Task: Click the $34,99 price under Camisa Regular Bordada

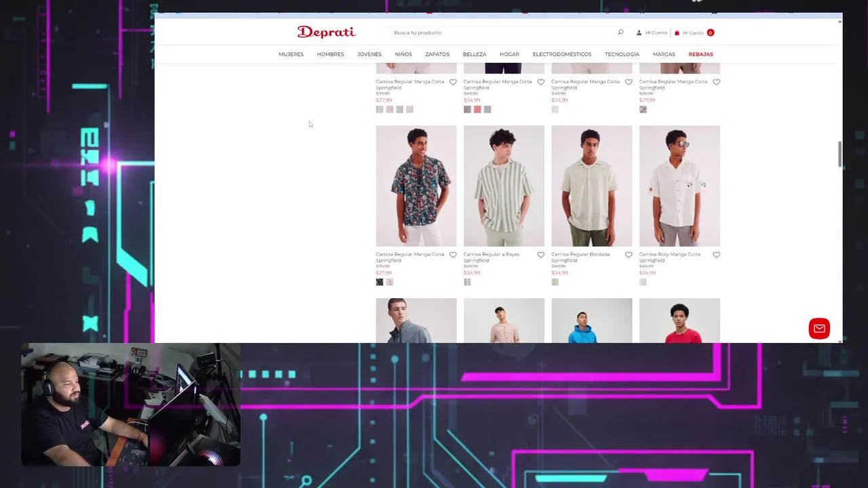Action: click(x=559, y=272)
